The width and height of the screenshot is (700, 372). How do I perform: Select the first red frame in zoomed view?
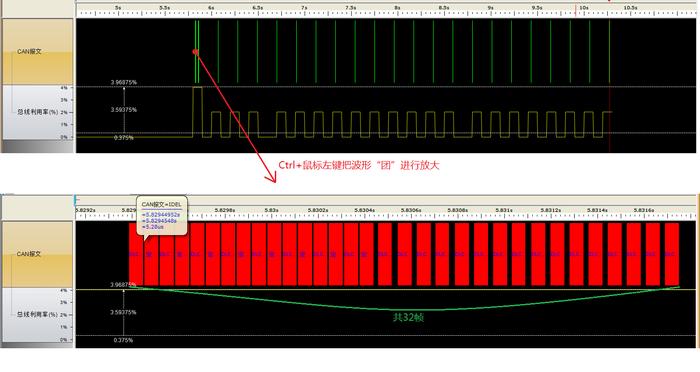coord(136,254)
